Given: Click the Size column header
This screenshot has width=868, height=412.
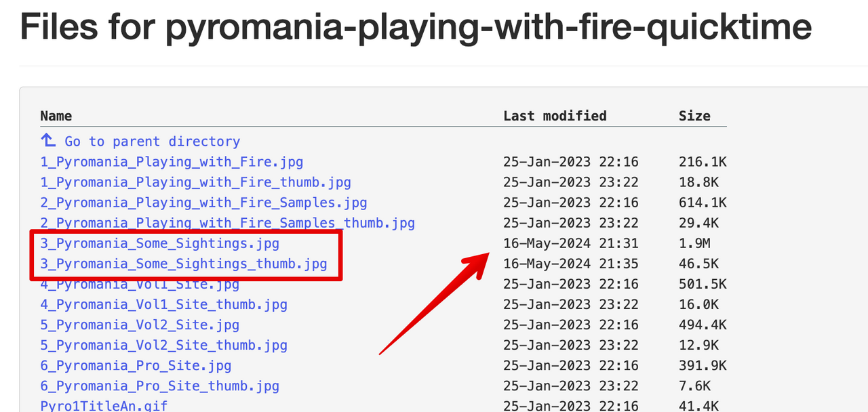Looking at the screenshot, I should point(694,116).
